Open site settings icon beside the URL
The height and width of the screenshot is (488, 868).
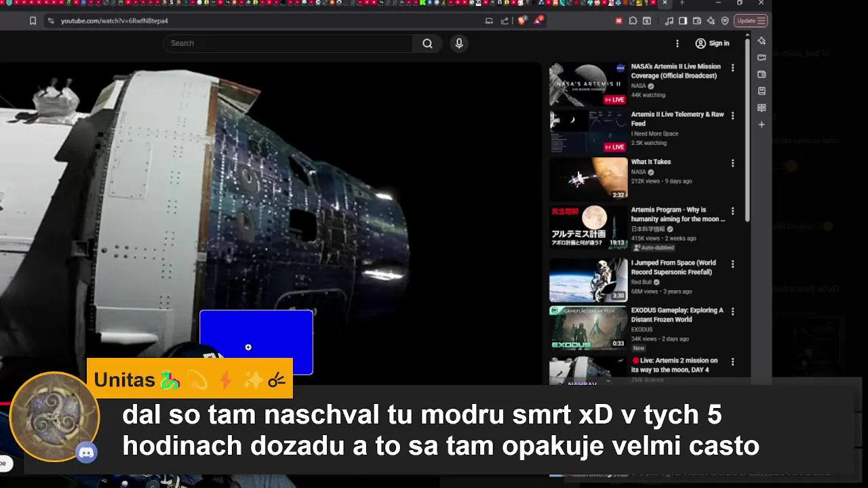(50, 21)
